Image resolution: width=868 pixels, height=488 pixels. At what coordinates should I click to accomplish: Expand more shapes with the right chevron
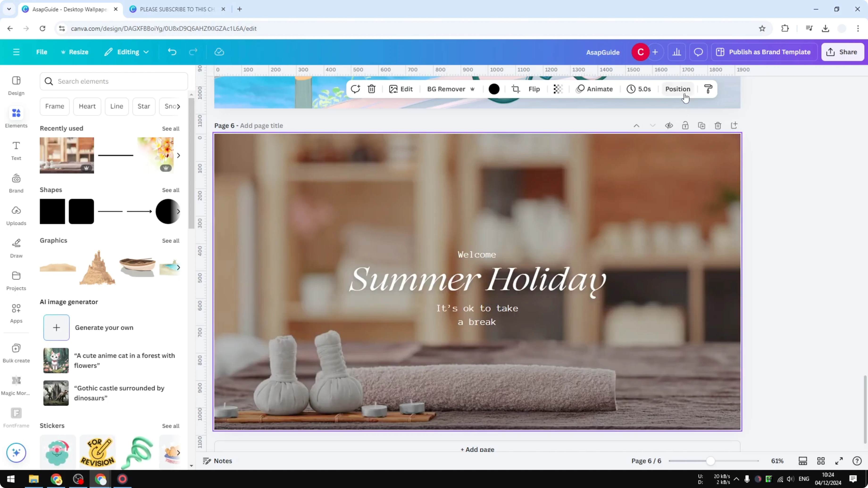pos(179,211)
